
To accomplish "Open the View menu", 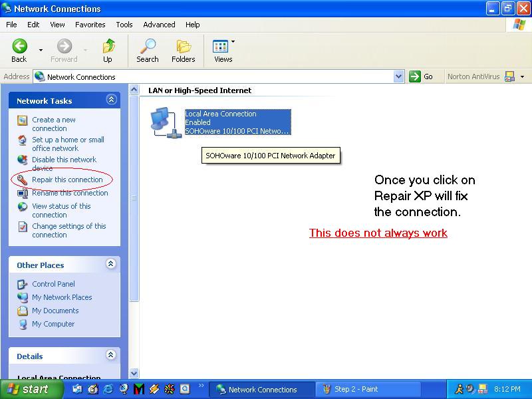I will (x=57, y=25).
